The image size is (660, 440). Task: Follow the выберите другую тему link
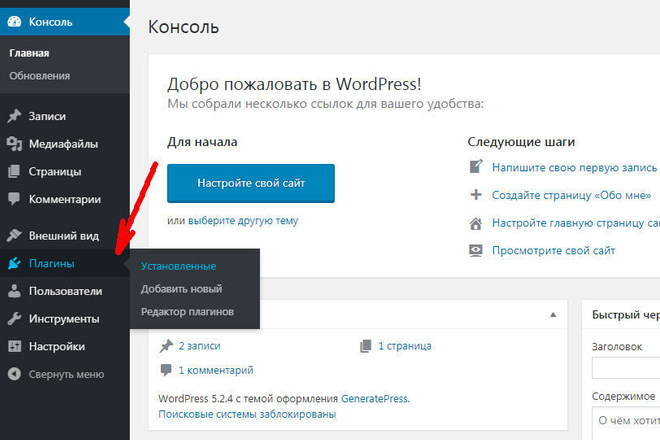point(243,221)
